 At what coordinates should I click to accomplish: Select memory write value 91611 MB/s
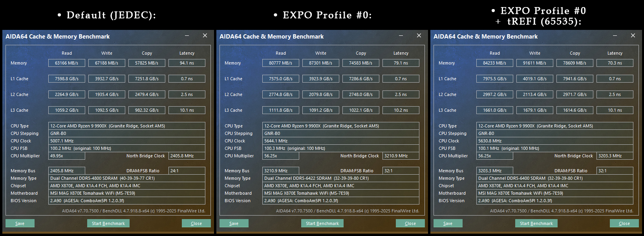click(x=535, y=63)
